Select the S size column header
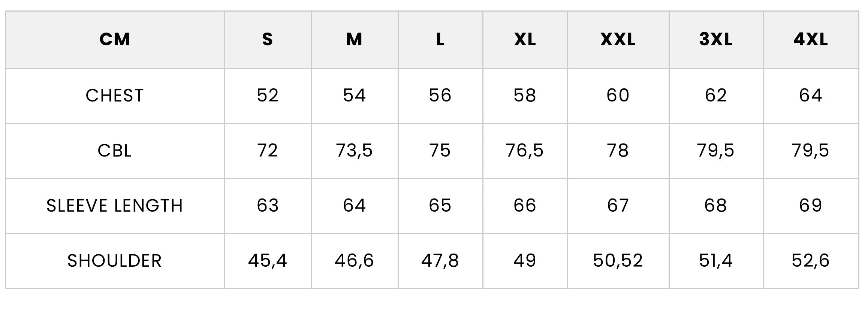This screenshot has width=868, height=318. click(x=267, y=39)
